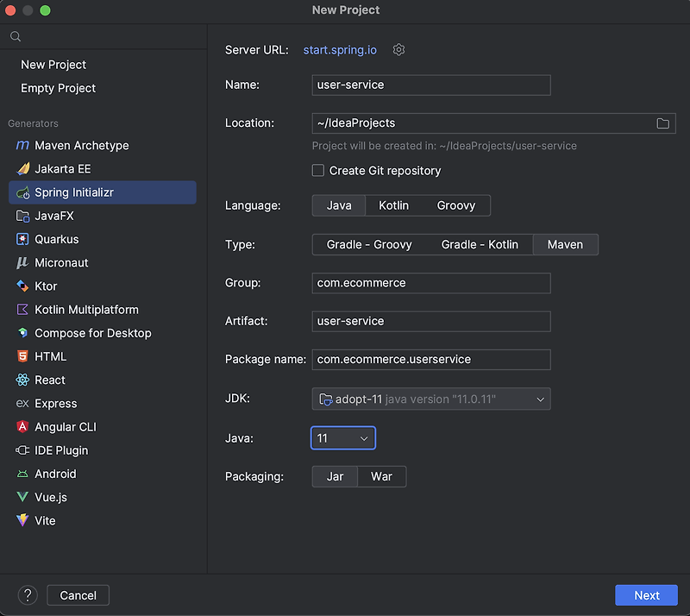Click the Quarkus icon
The height and width of the screenshot is (616, 690).
(22, 239)
